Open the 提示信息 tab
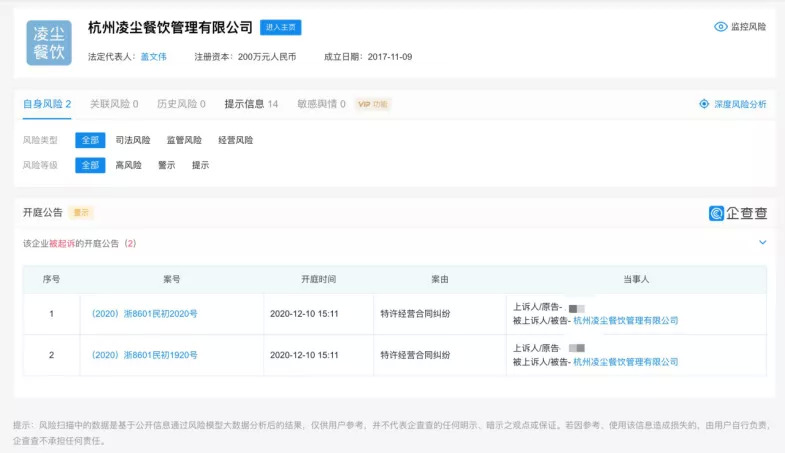This screenshot has height=453, width=785. (251, 104)
